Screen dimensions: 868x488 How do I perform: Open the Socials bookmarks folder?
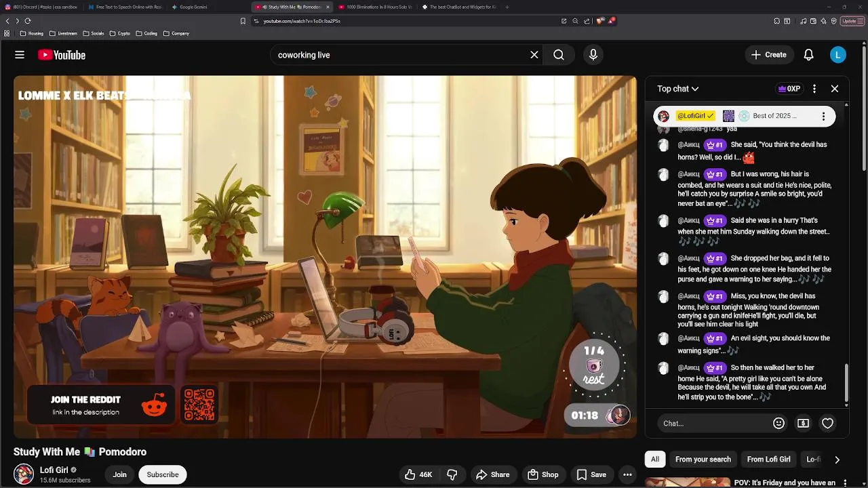tap(94, 33)
